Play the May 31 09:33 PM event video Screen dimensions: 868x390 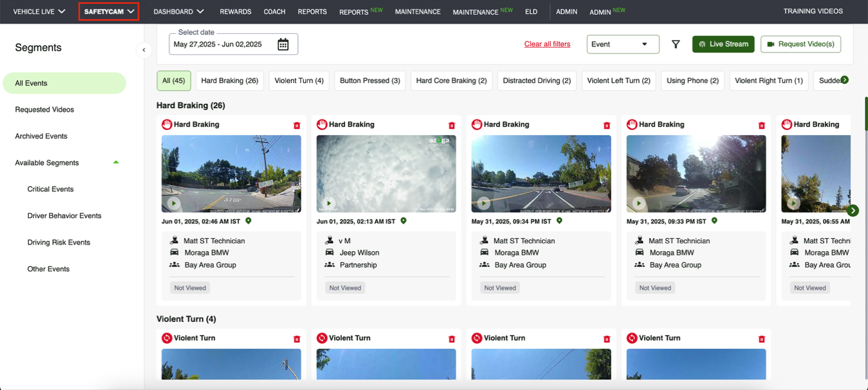click(639, 203)
